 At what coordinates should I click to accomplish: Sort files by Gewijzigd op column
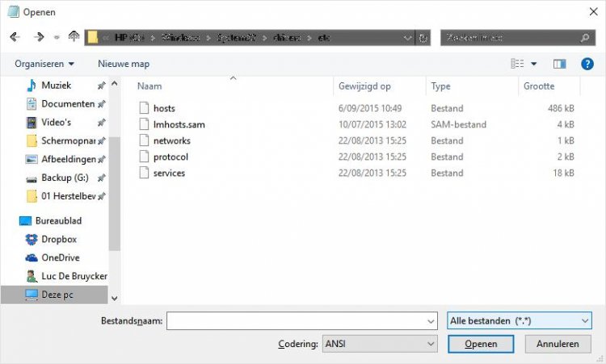point(365,86)
